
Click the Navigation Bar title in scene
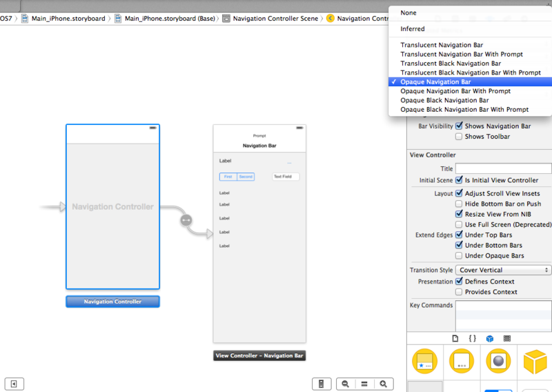[x=259, y=146]
